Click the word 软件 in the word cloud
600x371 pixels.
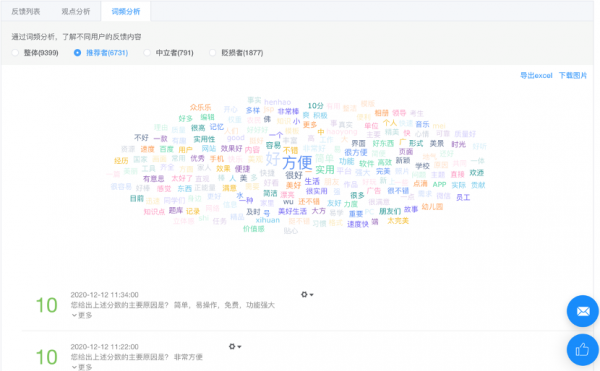click(x=366, y=164)
